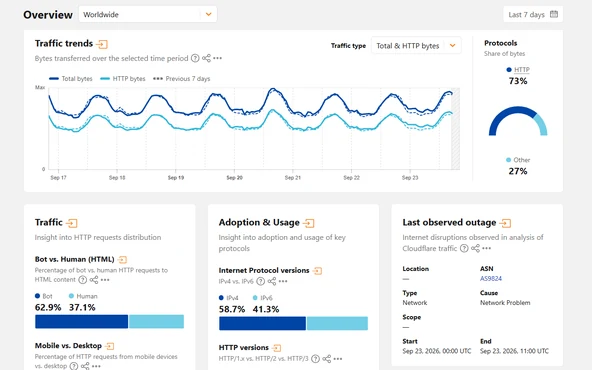Screen dimensions: 592x370
Task: Toggle the IPv4 legend item
Action: click(x=229, y=298)
